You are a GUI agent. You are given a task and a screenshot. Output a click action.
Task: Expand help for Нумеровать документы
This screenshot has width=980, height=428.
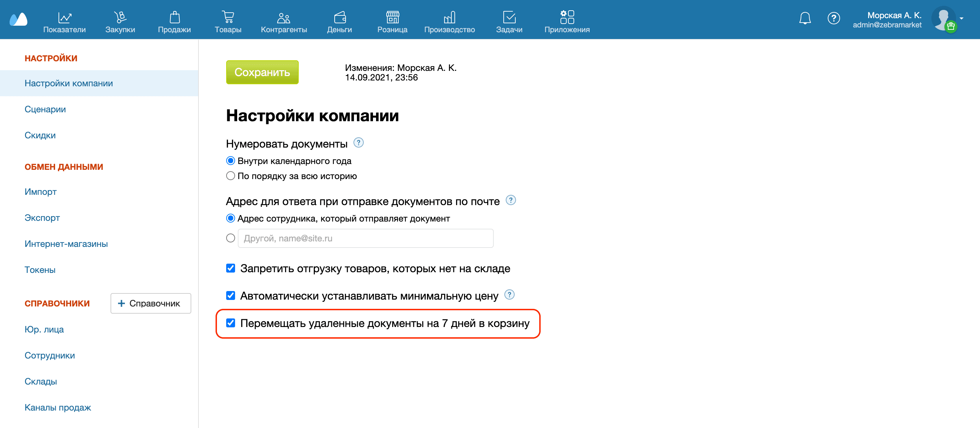click(x=359, y=143)
